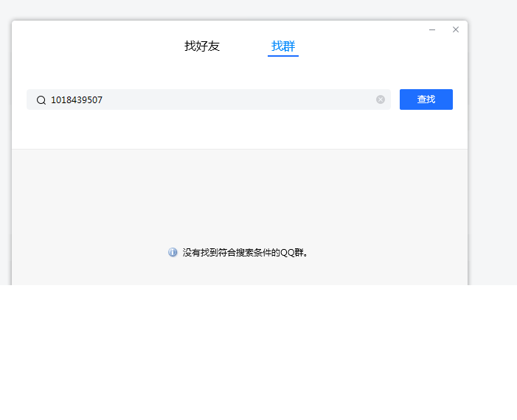Click the divider line above the results area

(x=240, y=149)
